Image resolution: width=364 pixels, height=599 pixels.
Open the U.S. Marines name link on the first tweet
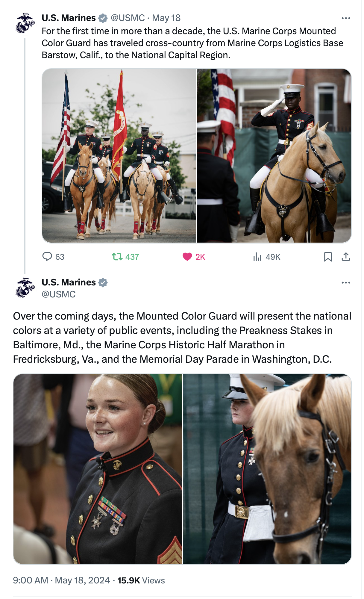pos(69,18)
